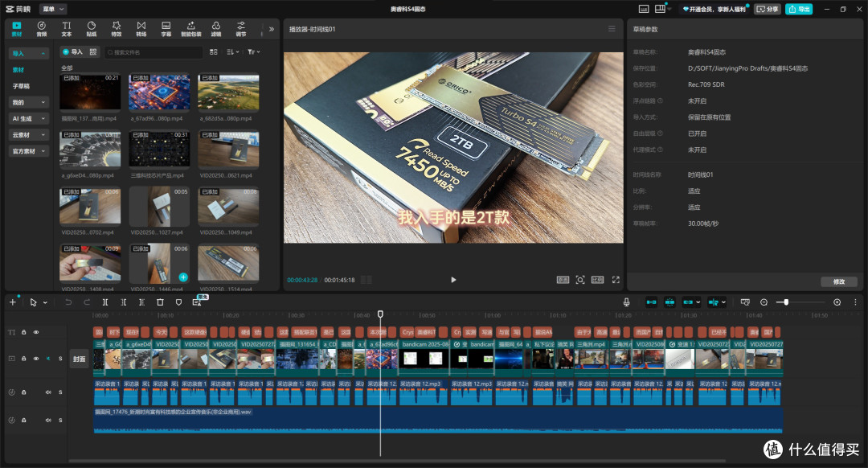Click the membership promotion 开通会员 link

[714, 9]
